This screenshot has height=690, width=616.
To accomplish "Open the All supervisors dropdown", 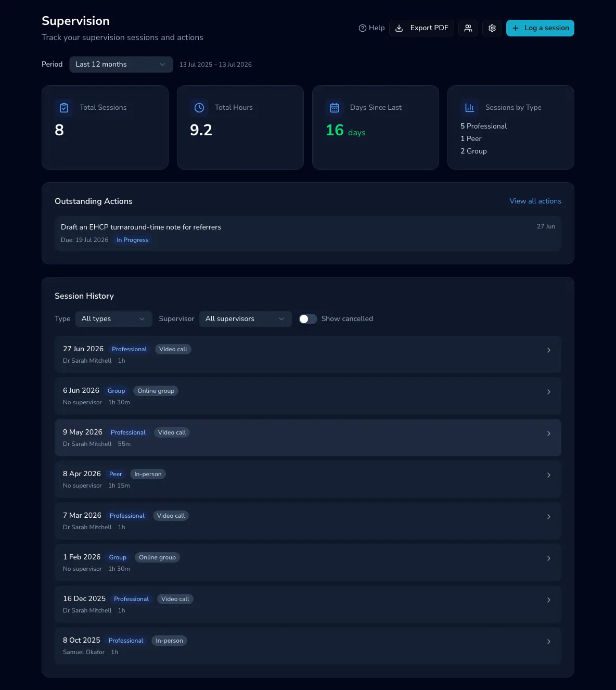I will click(x=246, y=319).
